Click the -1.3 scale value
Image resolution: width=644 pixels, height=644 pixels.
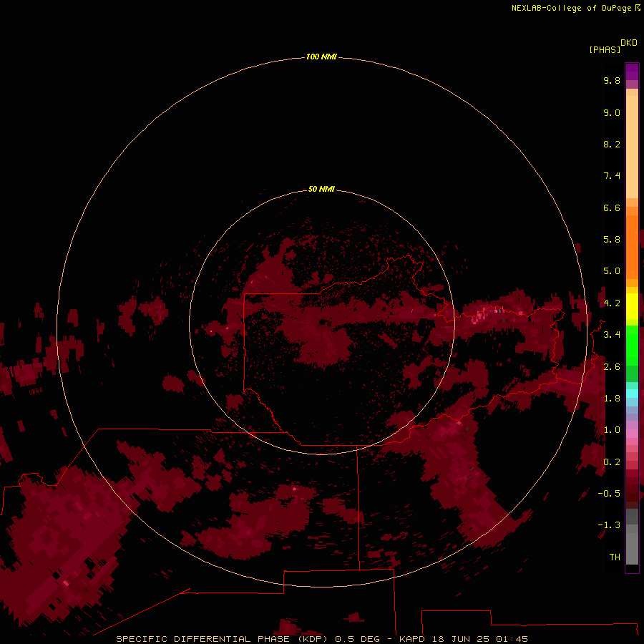coord(609,525)
